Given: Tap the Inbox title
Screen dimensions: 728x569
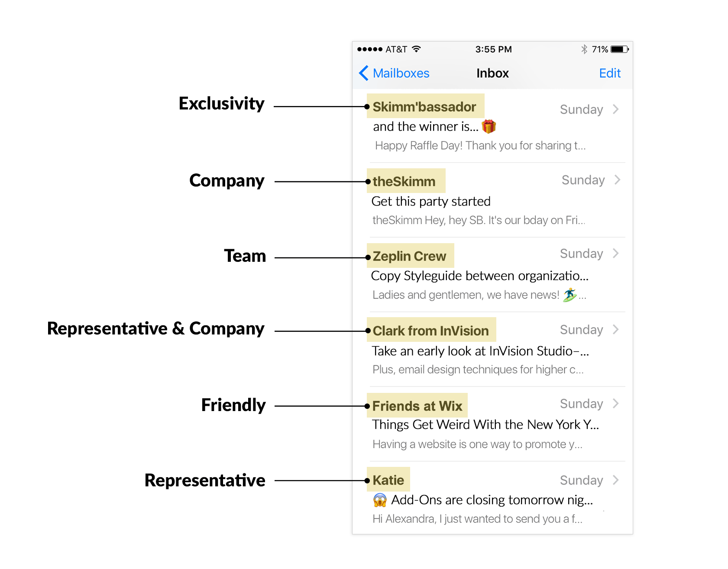Looking at the screenshot, I should 492,73.
